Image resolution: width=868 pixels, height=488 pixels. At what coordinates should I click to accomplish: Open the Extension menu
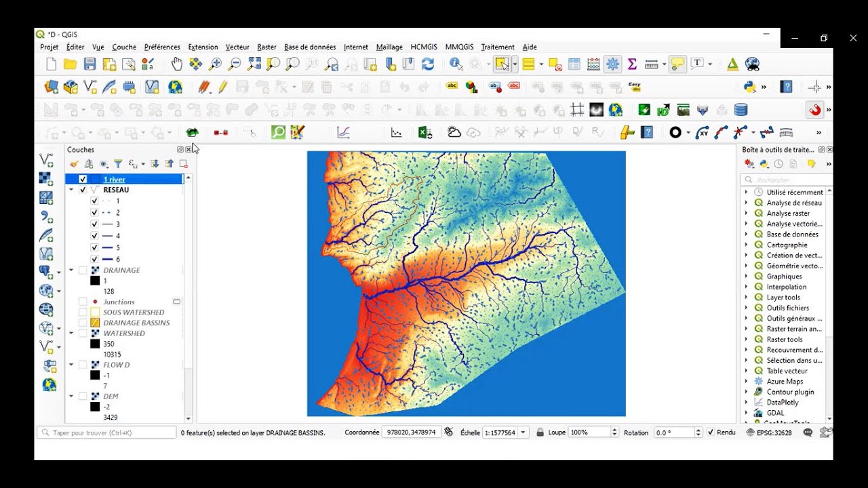tap(203, 47)
